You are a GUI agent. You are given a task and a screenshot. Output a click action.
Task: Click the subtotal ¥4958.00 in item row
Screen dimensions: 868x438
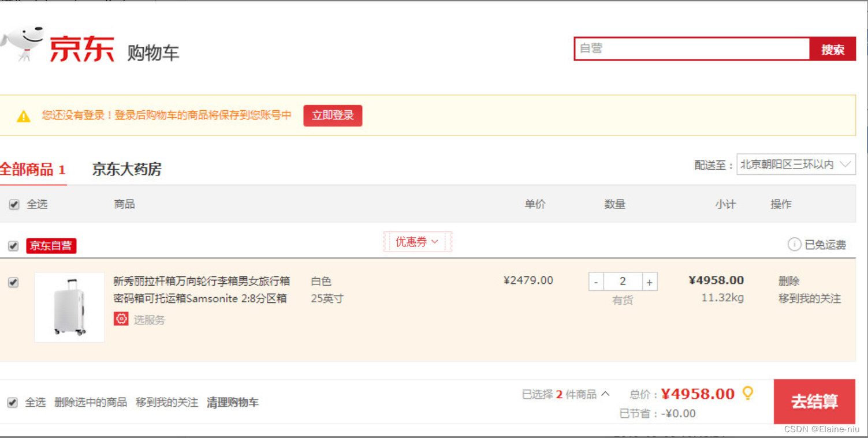pyautogui.click(x=716, y=280)
